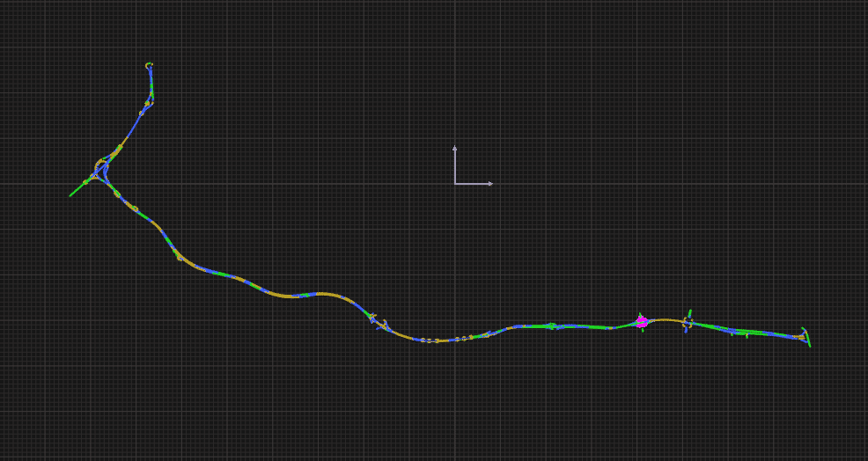Screen dimensions: 868x461
Task: Select the small loop at the route's top end
Action: click(x=149, y=65)
